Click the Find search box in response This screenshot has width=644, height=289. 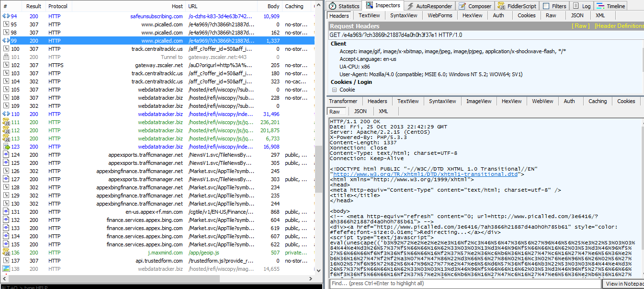pyautogui.click(x=464, y=284)
